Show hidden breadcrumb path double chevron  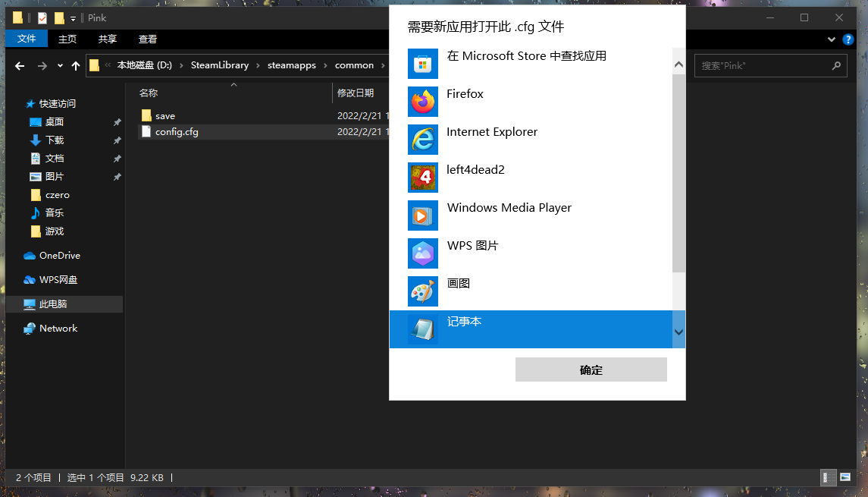tap(108, 65)
